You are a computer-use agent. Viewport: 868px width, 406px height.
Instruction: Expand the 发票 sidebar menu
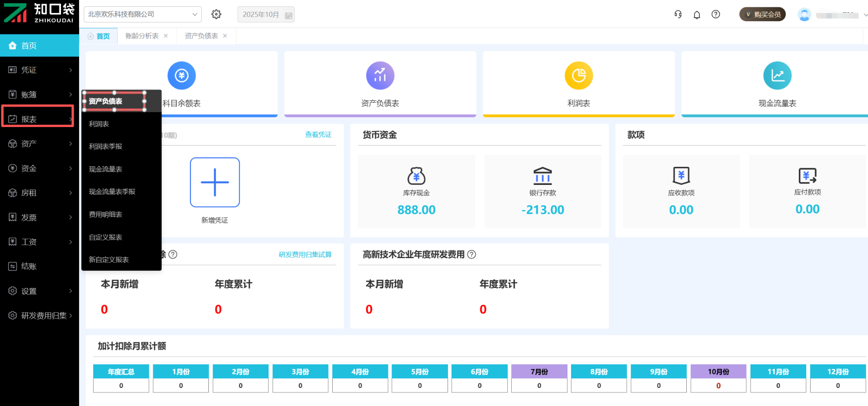point(40,217)
